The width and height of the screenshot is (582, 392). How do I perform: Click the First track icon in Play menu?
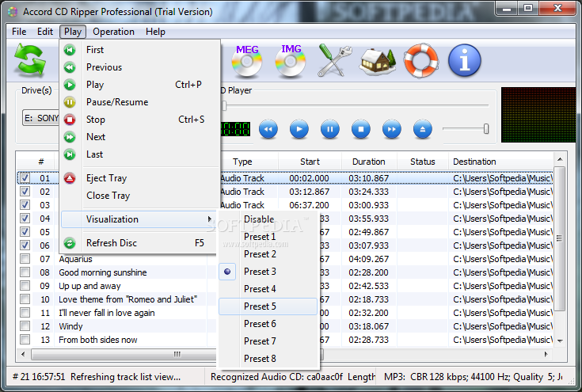[x=70, y=50]
